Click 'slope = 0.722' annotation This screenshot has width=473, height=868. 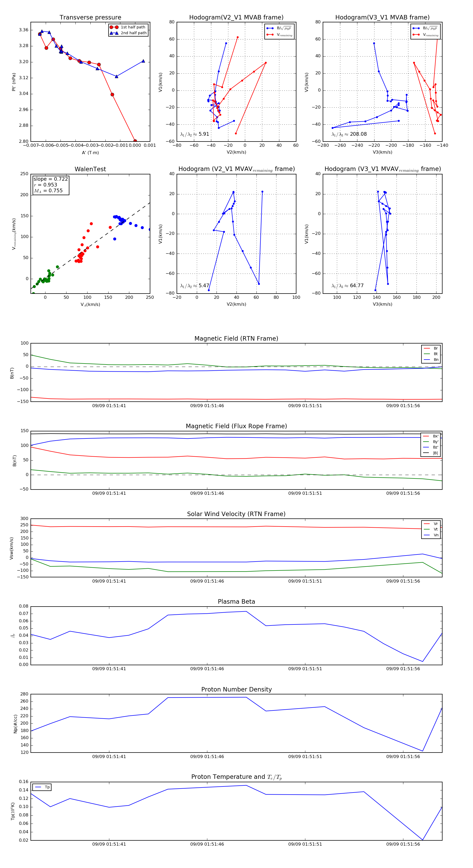pyautogui.click(x=50, y=179)
